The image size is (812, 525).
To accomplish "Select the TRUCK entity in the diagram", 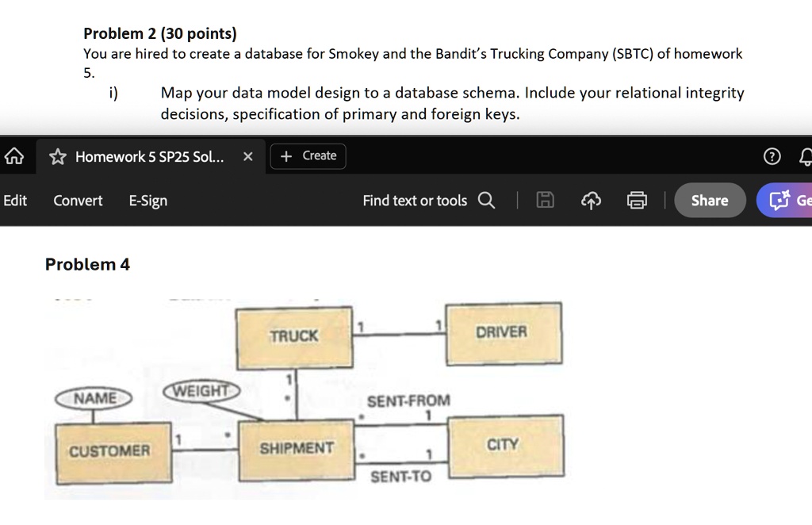I will pyautogui.click(x=294, y=335).
